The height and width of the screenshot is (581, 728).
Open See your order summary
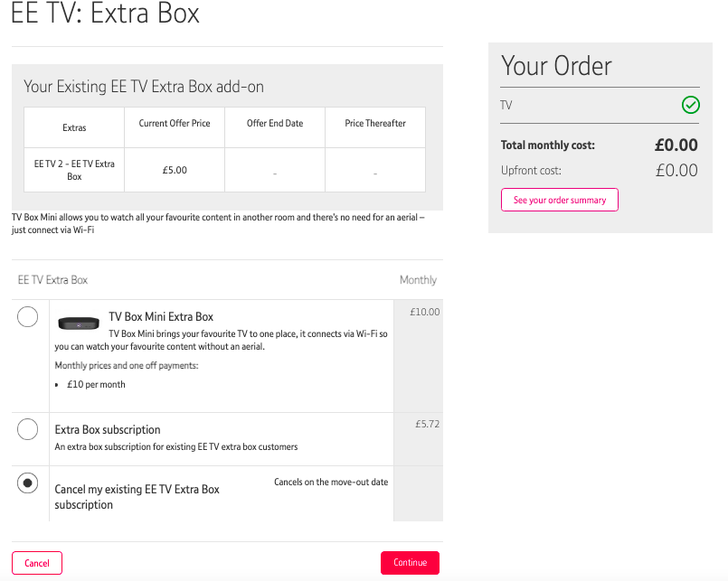tap(560, 200)
